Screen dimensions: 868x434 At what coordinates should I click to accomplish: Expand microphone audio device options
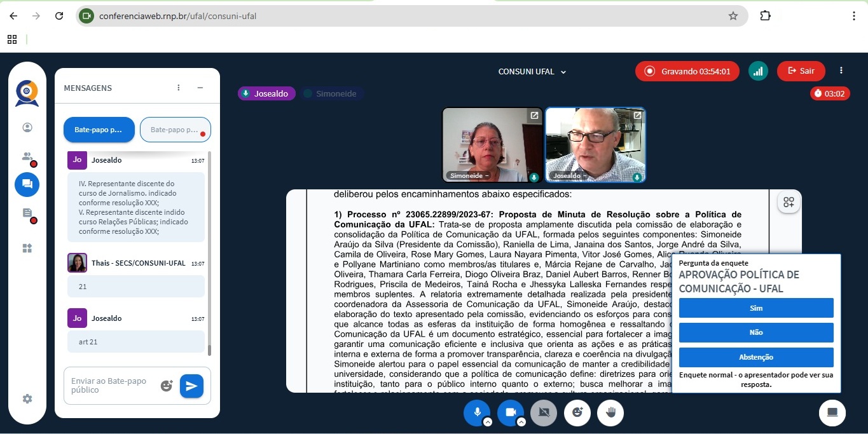[487, 422]
